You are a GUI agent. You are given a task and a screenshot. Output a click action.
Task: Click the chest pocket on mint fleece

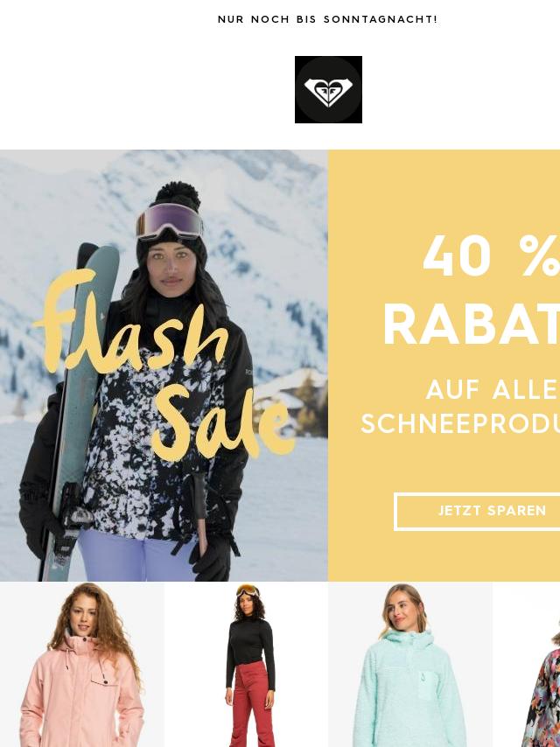pos(426,686)
